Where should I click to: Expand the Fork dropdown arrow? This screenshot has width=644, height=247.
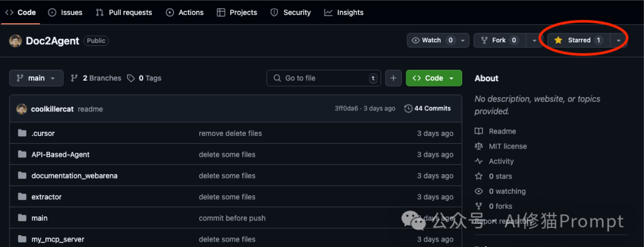point(534,41)
